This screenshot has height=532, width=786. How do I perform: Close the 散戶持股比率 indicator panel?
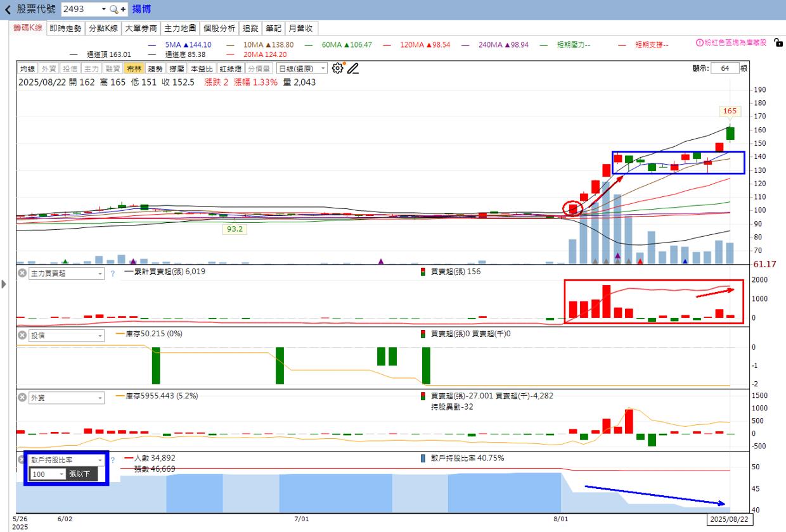click(22, 460)
